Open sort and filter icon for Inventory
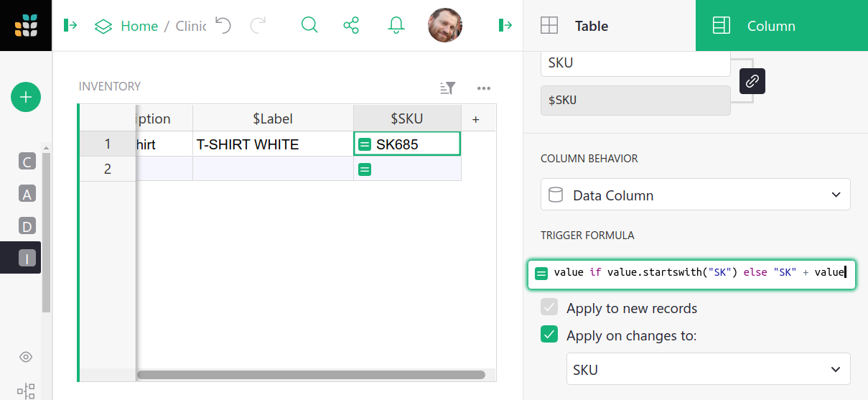Image resolution: width=868 pixels, height=400 pixels. [x=448, y=88]
